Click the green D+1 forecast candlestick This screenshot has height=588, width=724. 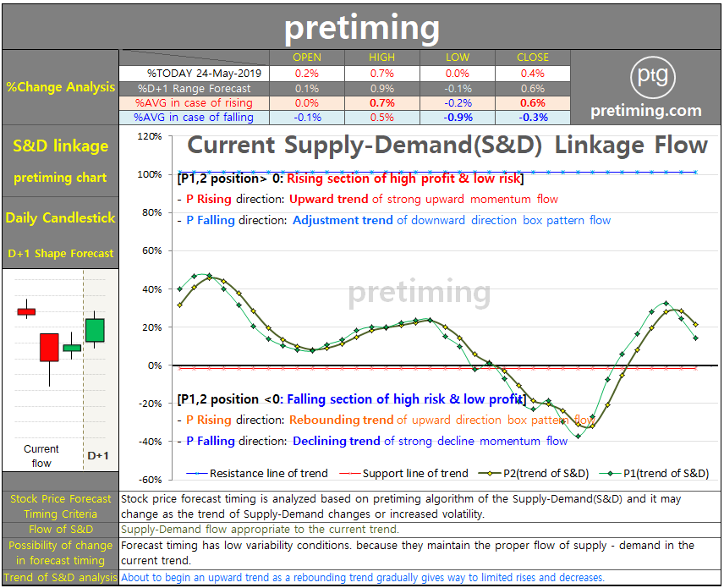[x=95, y=330]
